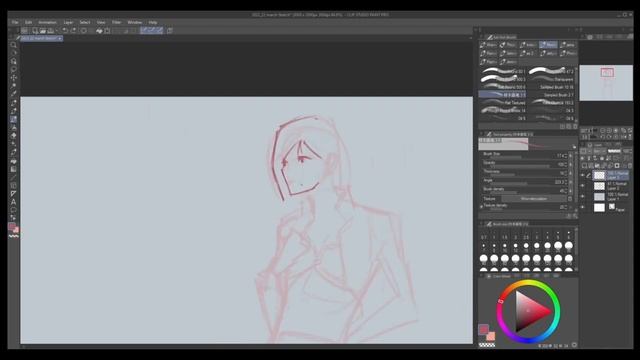Select the Eyedropper tool
640x360 pixels.
coord(13,94)
